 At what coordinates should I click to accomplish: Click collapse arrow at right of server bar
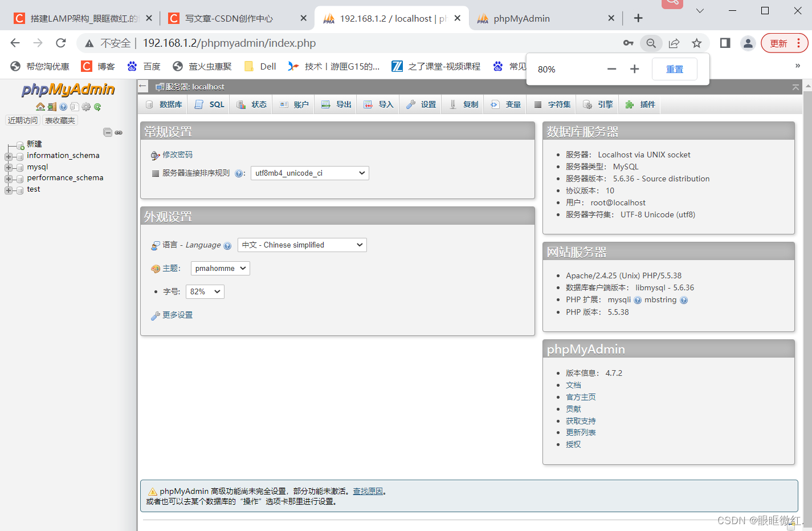coord(795,87)
